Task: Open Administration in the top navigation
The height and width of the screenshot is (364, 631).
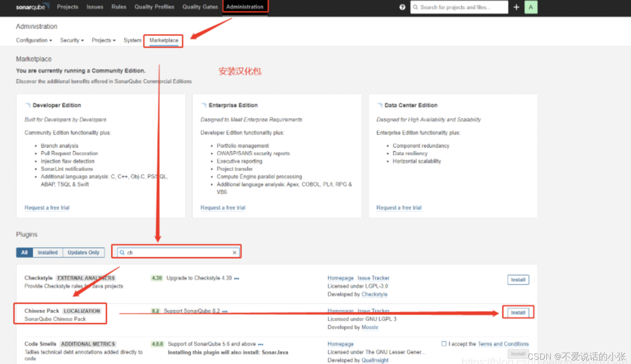Action: point(245,7)
